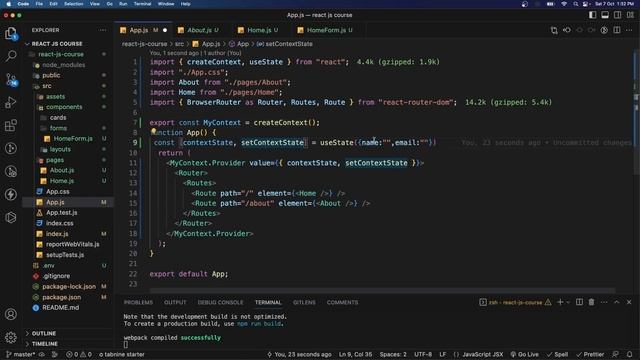This screenshot has width=640, height=360.
Task: Click Spaces: 2 indentation setting
Action: (x=393, y=354)
